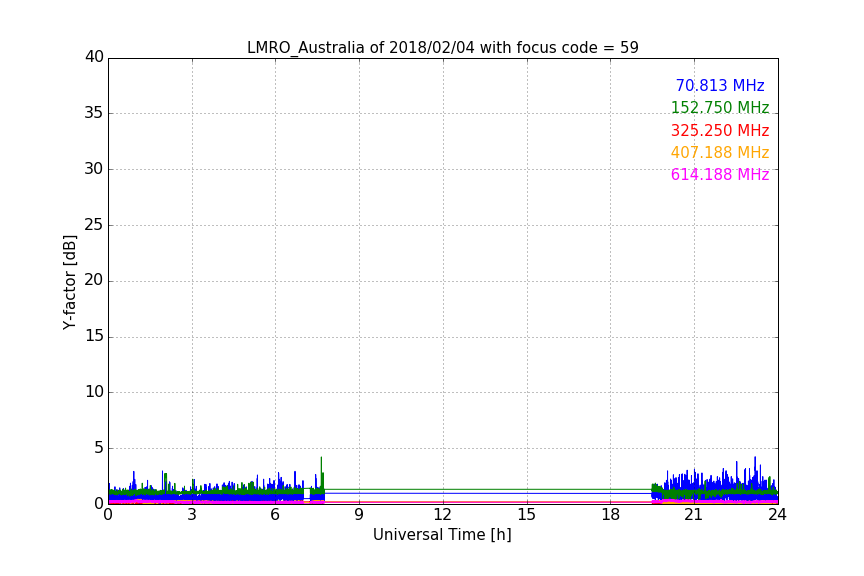Image resolution: width=864 pixels, height=576 pixels.
Task: Click the 9 tick on the time axis
Action: click(359, 515)
